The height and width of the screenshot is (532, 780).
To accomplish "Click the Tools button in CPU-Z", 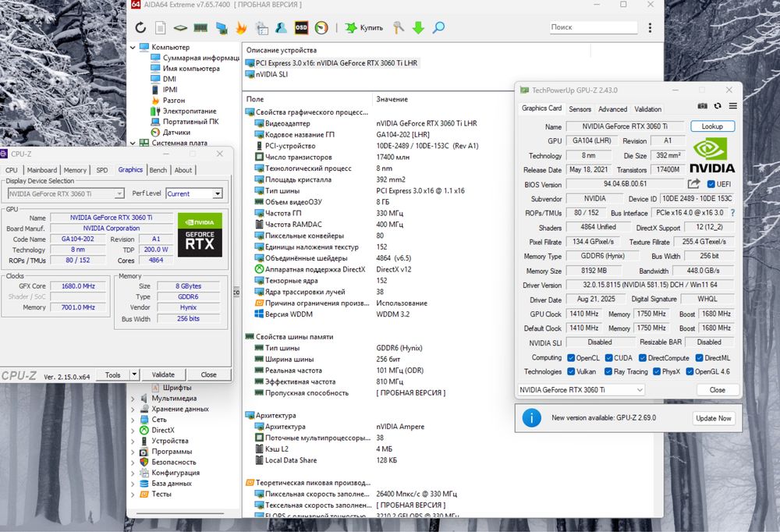I will (x=112, y=374).
